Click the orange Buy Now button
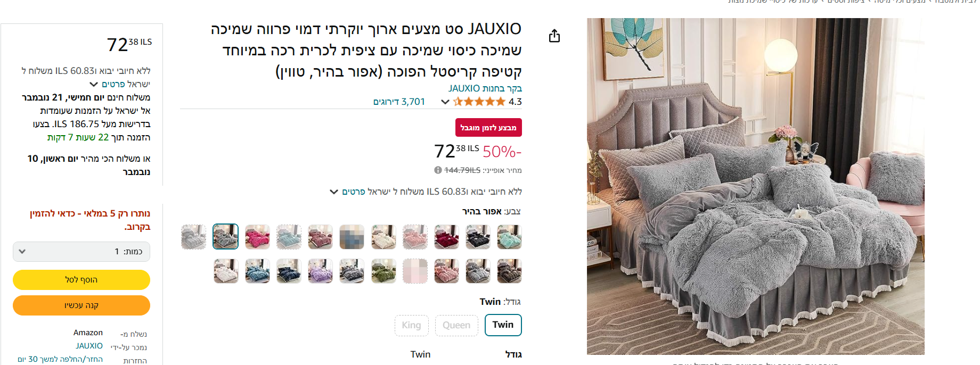 click(x=81, y=305)
